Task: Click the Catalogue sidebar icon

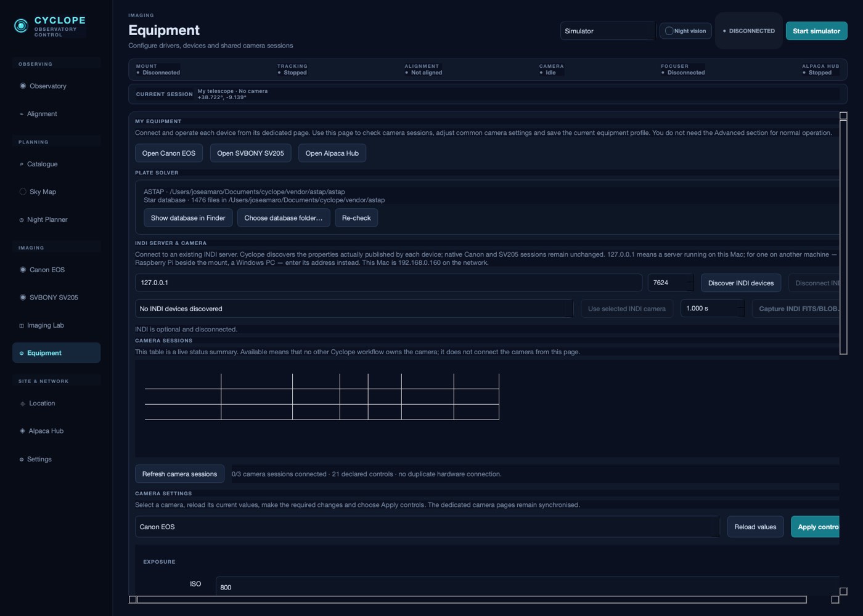Action: click(22, 164)
